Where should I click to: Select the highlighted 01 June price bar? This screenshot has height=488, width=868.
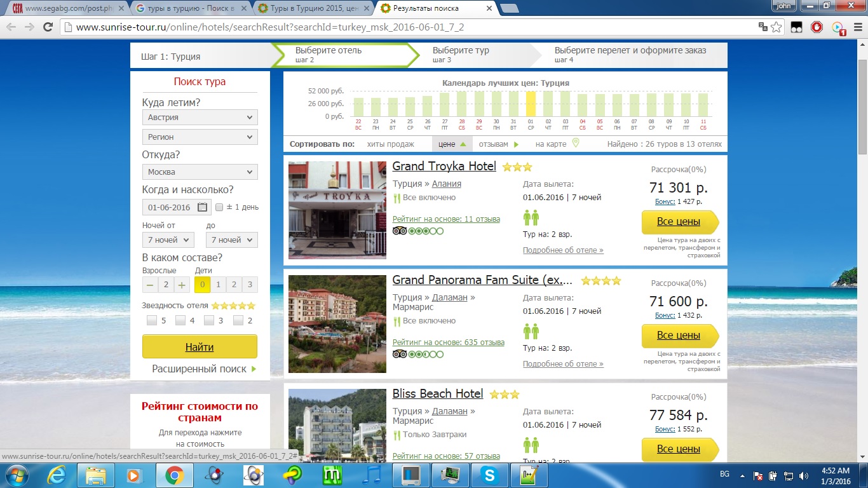pos(531,104)
